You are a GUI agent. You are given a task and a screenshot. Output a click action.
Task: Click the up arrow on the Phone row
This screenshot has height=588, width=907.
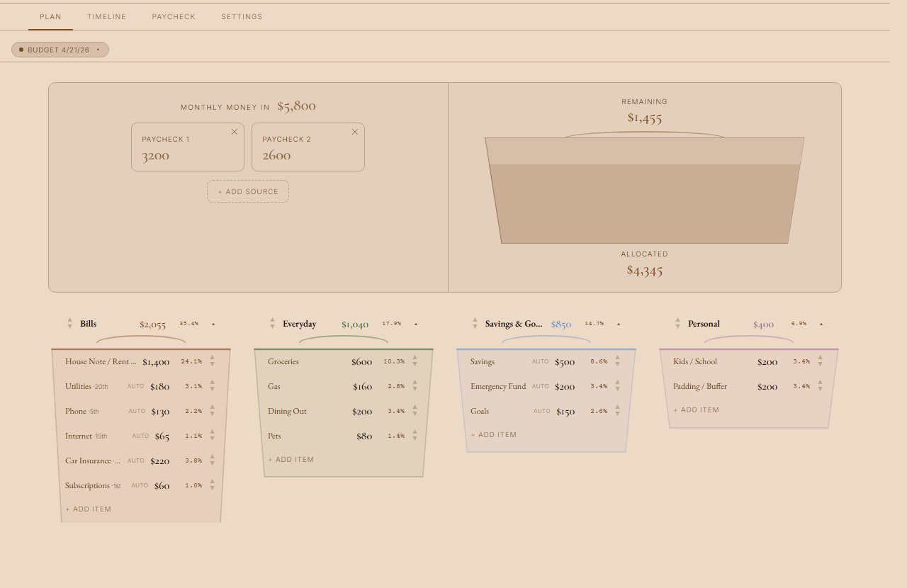(212, 407)
